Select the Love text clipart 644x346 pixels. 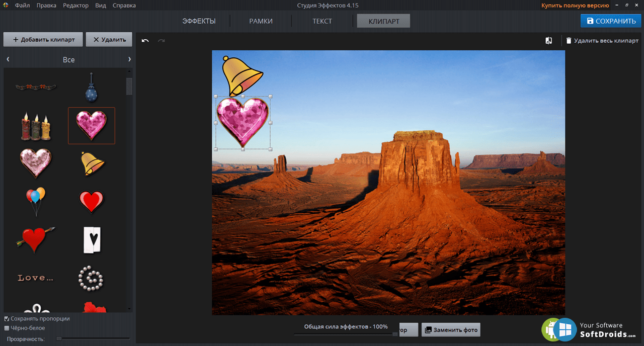pyautogui.click(x=36, y=278)
